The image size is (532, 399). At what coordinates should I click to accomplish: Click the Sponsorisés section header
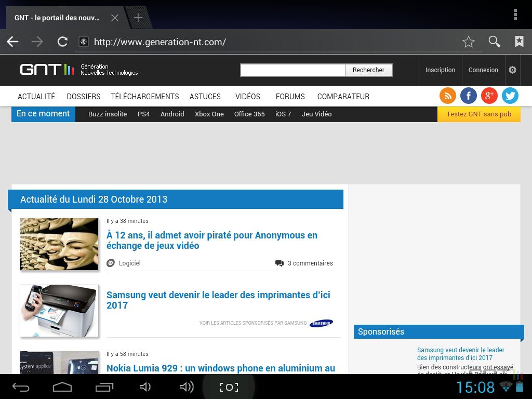click(438, 331)
